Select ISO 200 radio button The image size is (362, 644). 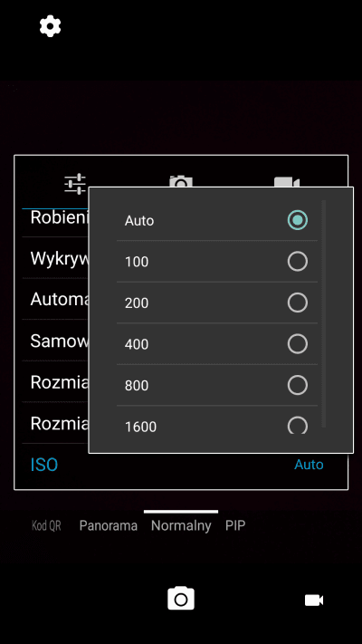(x=298, y=303)
